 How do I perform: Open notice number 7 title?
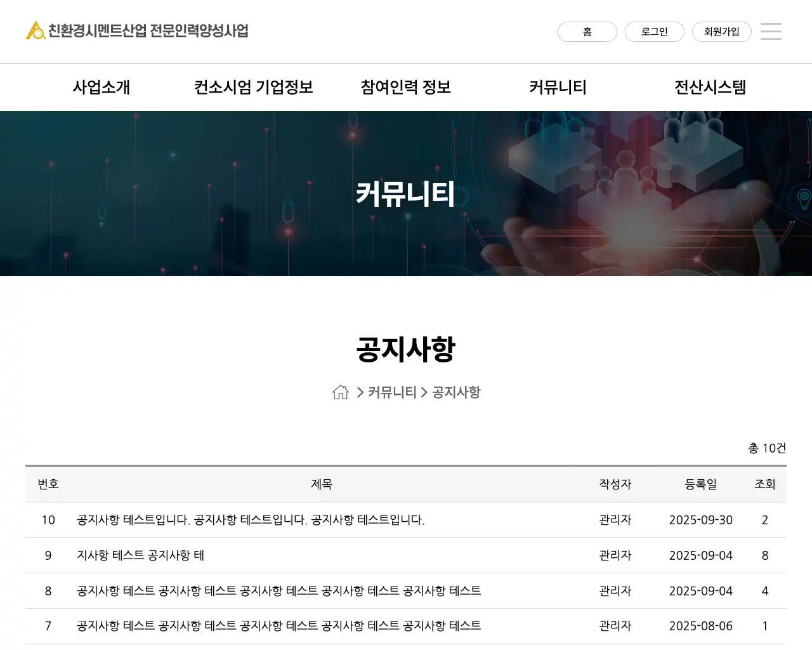(x=278, y=626)
